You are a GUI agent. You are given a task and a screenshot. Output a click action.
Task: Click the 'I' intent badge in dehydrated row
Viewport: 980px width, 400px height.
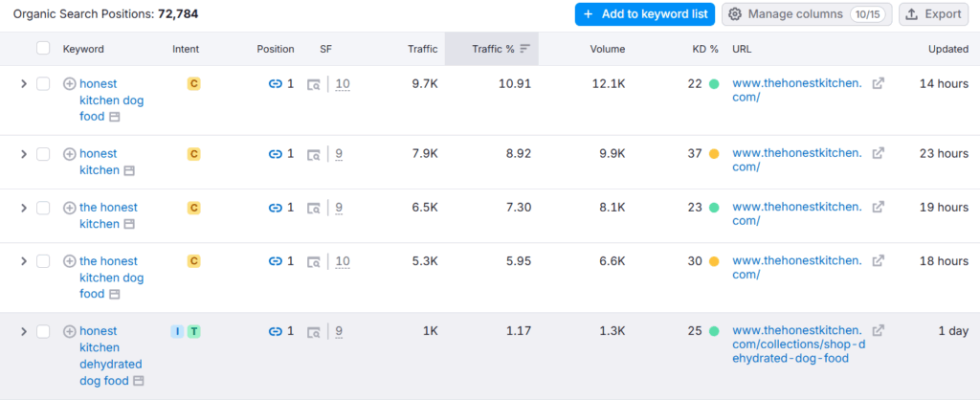pyautogui.click(x=177, y=331)
